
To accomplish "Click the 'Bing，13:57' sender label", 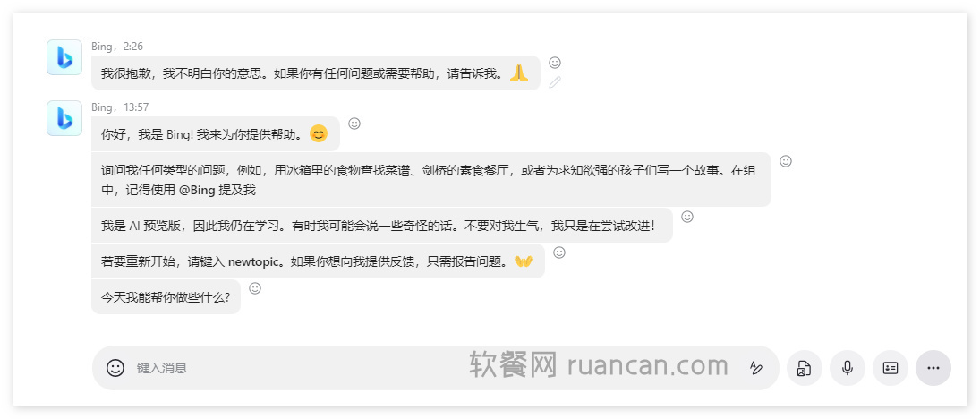I will click(x=120, y=107).
